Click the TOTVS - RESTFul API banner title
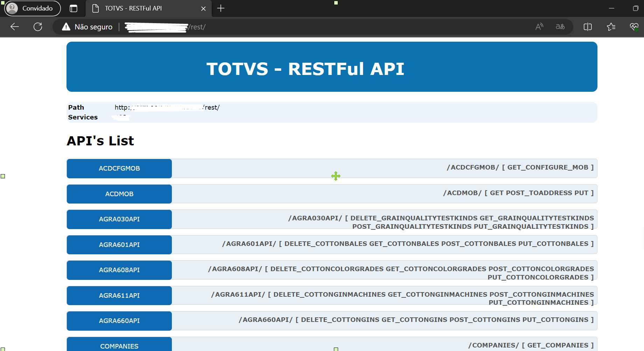The image size is (644, 351). tap(305, 69)
